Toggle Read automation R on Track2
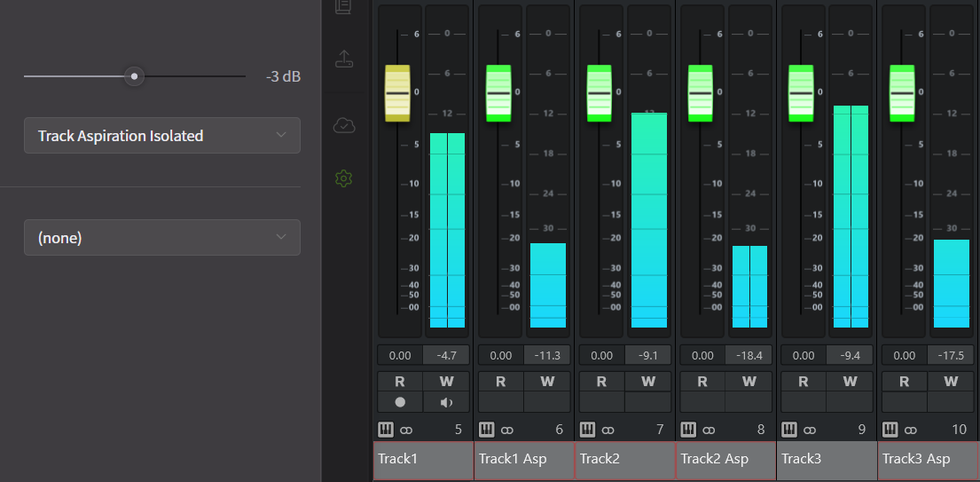The height and width of the screenshot is (482, 980). 602,382
